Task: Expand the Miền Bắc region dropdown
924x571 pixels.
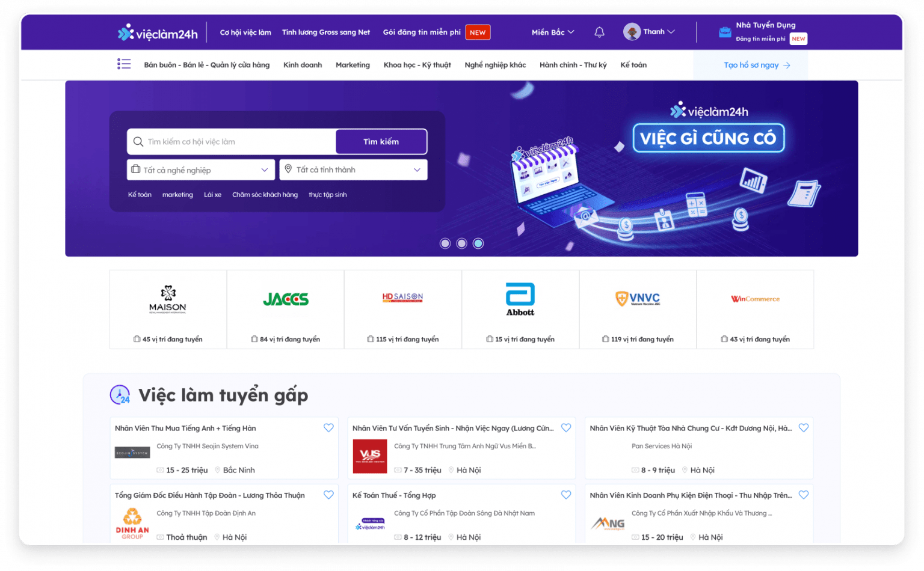Action: (553, 32)
